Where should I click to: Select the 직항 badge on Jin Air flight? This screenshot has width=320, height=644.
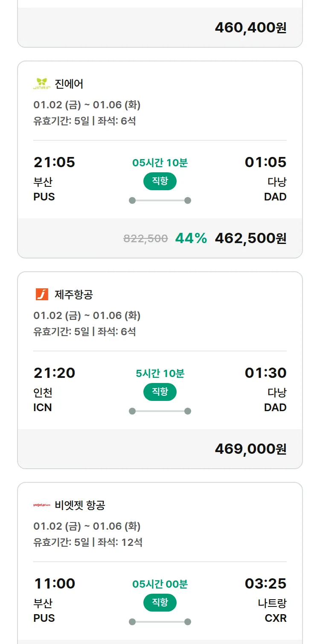tap(160, 182)
